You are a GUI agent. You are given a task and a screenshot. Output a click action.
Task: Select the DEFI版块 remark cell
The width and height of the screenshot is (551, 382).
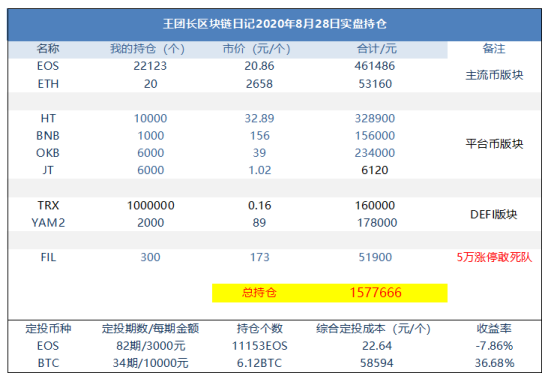[x=493, y=214]
